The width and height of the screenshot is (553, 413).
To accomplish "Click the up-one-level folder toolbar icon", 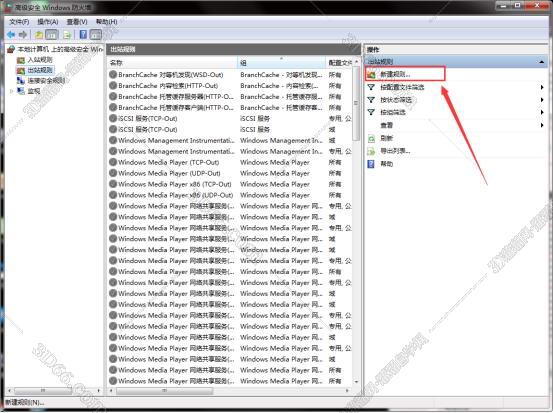I will tap(39, 35).
